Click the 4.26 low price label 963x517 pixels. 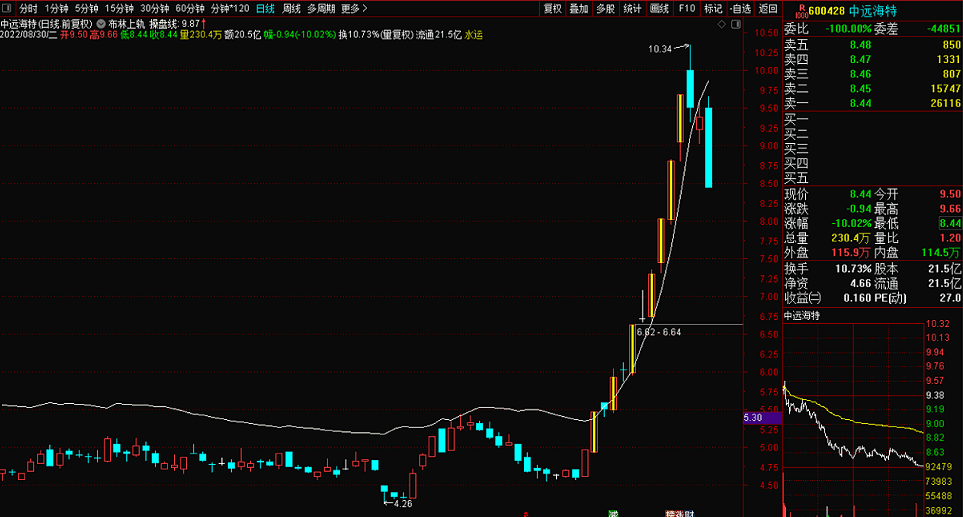click(x=403, y=504)
